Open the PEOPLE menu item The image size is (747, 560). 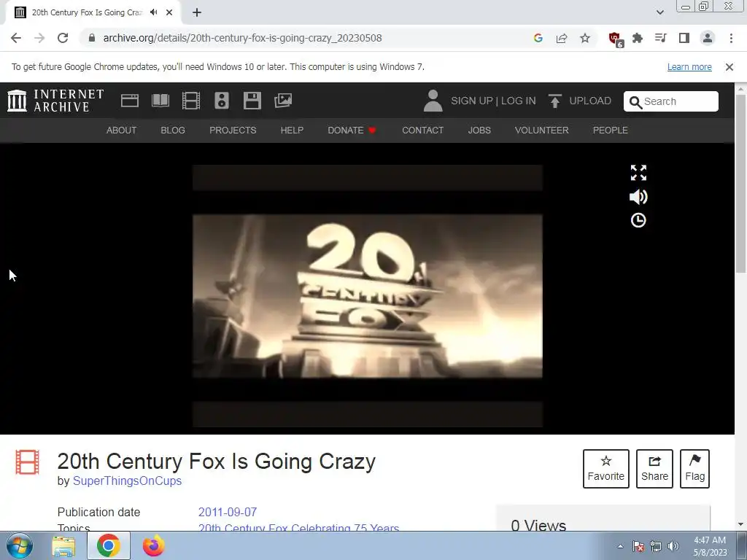tap(611, 130)
